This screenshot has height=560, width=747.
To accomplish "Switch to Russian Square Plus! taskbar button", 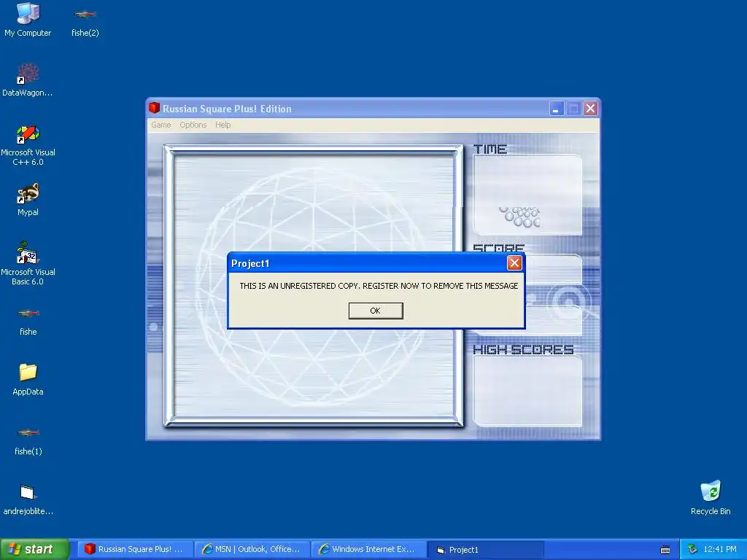I will pos(135,549).
